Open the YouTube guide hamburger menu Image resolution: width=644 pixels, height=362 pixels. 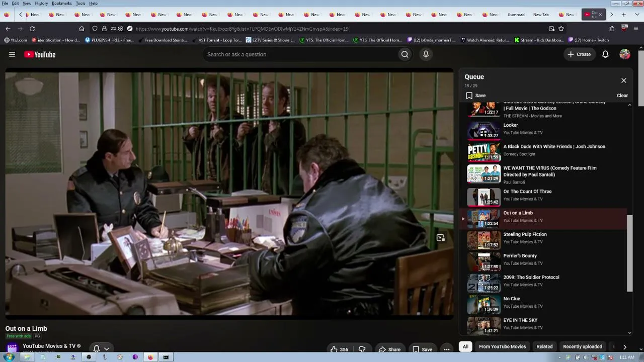[12, 54]
